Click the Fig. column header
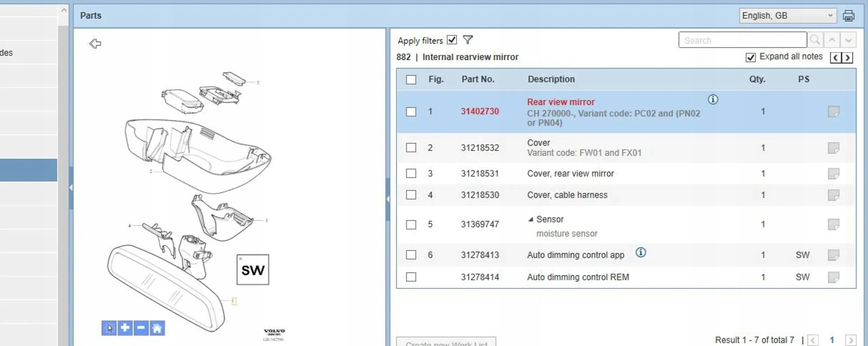 pyautogui.click(x=436, y=79)
